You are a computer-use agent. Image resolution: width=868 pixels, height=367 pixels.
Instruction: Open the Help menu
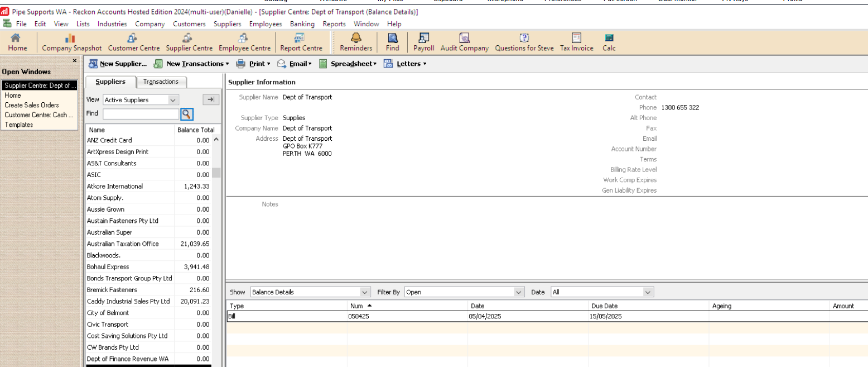[x=394, y=24]
